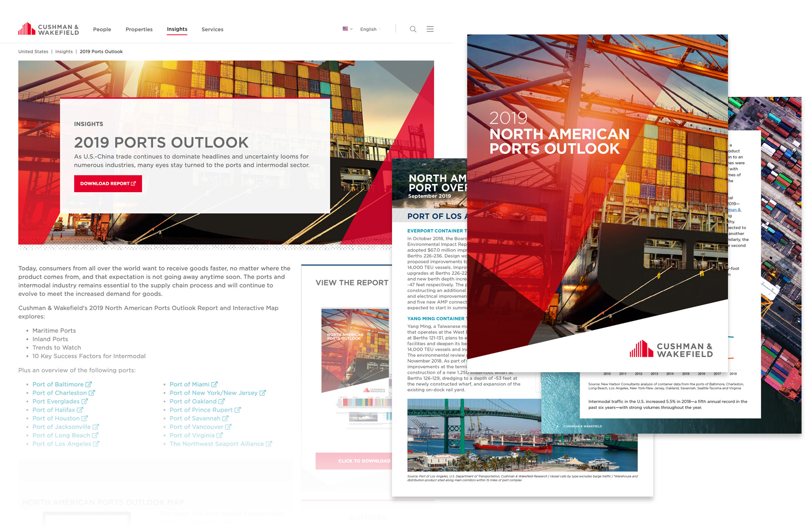812x531 pixels.
Task: Open the Port of Savannah link
Action: (x=195, y=418)
